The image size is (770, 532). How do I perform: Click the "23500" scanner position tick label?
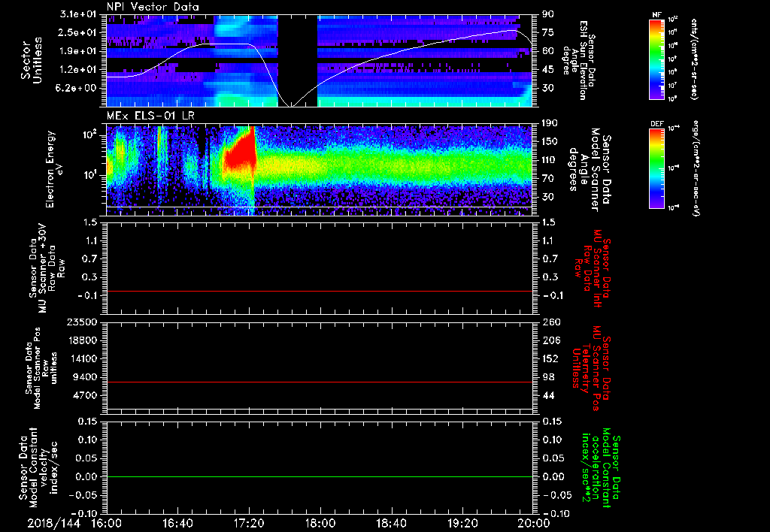81,322
